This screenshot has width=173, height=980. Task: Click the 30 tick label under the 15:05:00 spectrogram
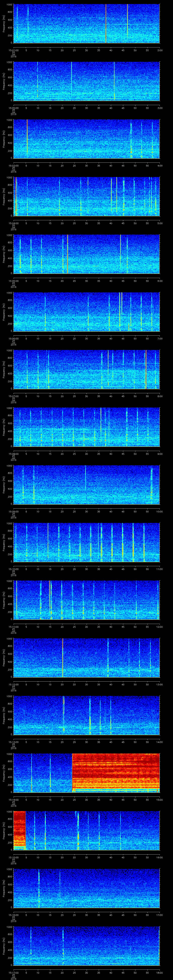tap(87, 281)
